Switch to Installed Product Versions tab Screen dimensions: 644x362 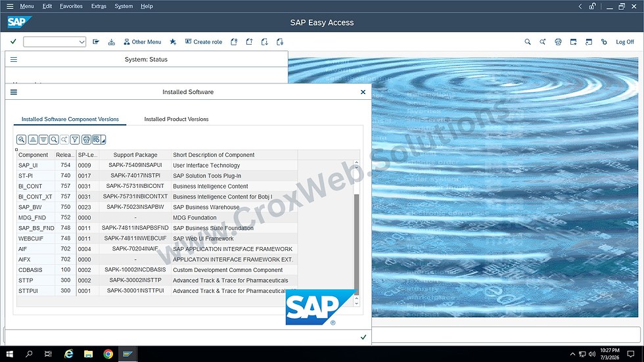(176, 119)
